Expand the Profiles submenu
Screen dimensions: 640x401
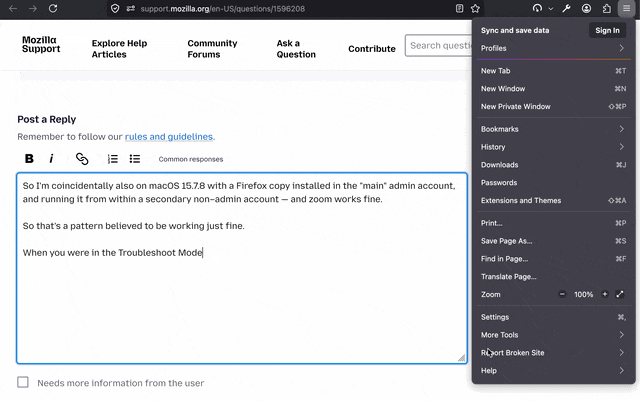553,48
